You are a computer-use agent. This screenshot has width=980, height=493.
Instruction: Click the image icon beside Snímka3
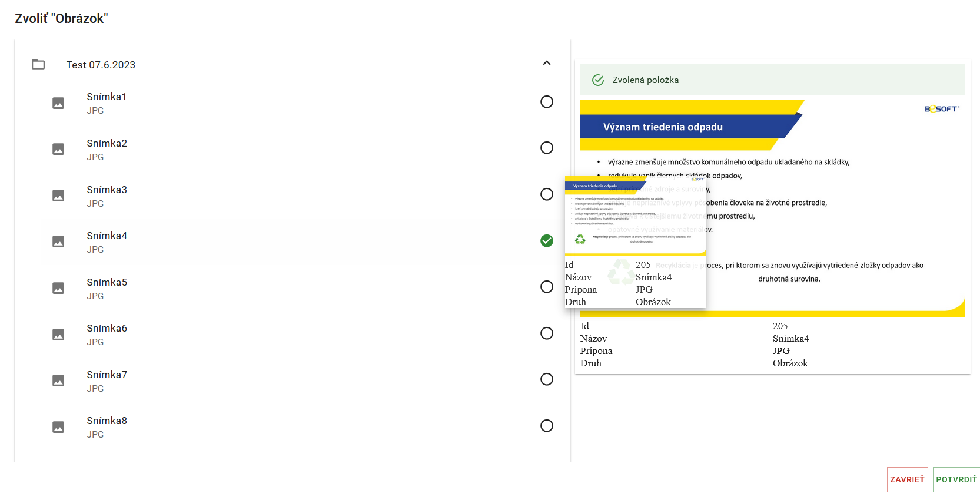point(58,196)
